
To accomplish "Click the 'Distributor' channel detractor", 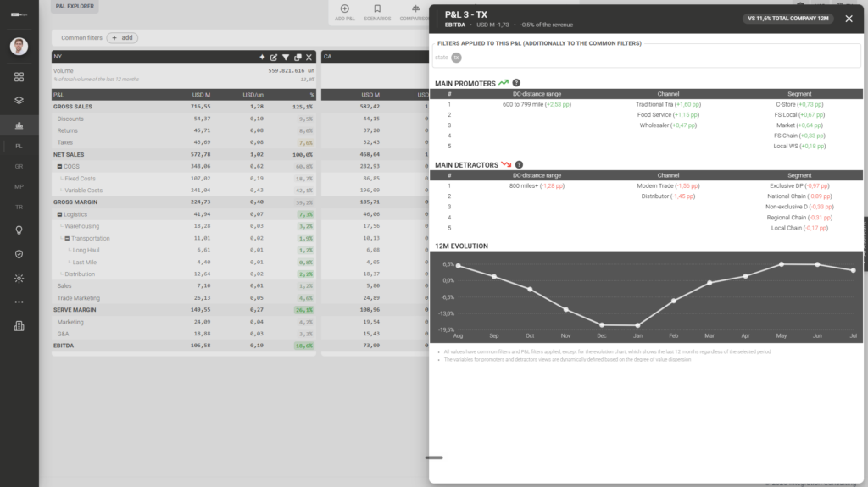I will [x=668, y=196].
